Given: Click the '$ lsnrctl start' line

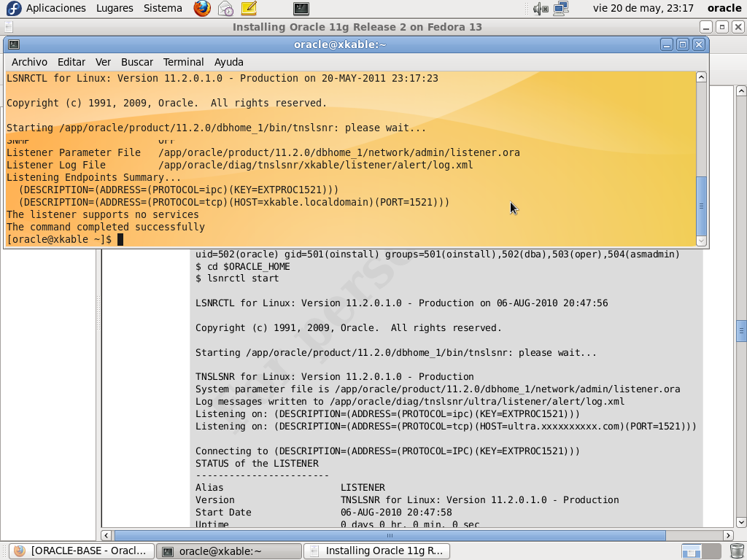Looking at the screenshot, I should coord(237,278).
